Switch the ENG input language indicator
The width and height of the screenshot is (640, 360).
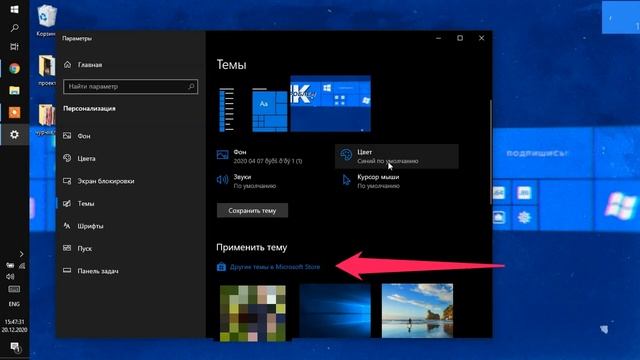14,304
